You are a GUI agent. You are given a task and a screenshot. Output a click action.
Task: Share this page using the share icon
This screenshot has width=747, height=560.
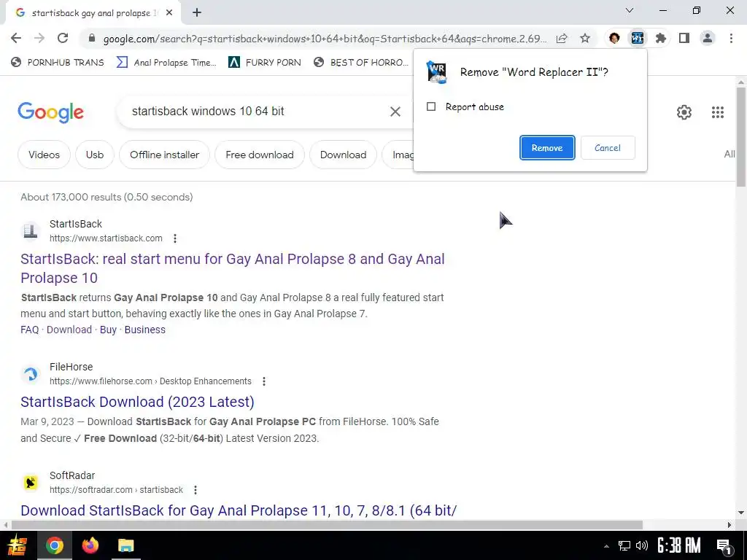click(562, 39)
